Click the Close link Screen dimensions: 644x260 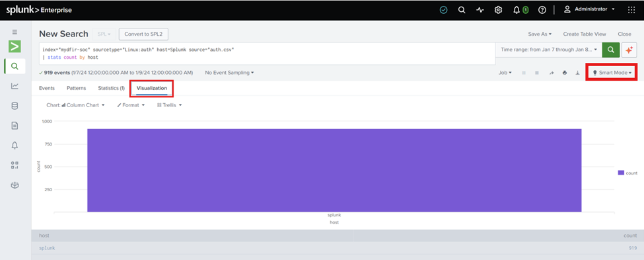click(x=624, y=34)
